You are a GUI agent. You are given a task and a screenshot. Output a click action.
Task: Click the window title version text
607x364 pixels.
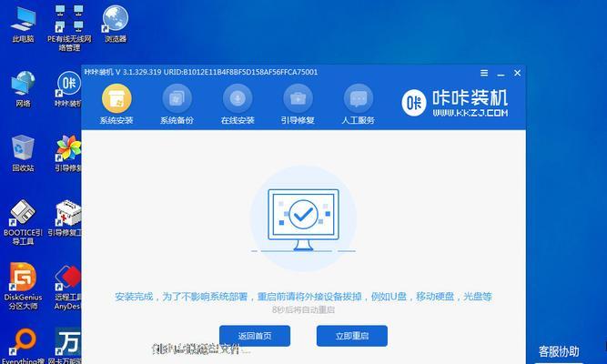point(201,72)
